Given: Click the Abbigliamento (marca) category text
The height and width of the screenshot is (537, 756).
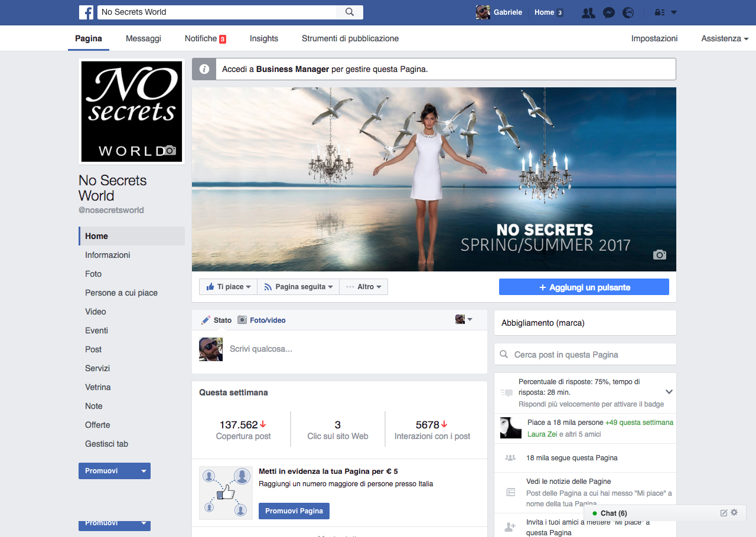Looking at the screenshot, I should tap(543, 323).
